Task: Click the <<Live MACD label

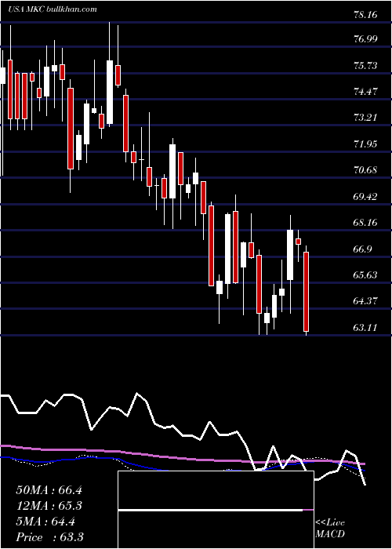Action: click(x=330, y=529)
